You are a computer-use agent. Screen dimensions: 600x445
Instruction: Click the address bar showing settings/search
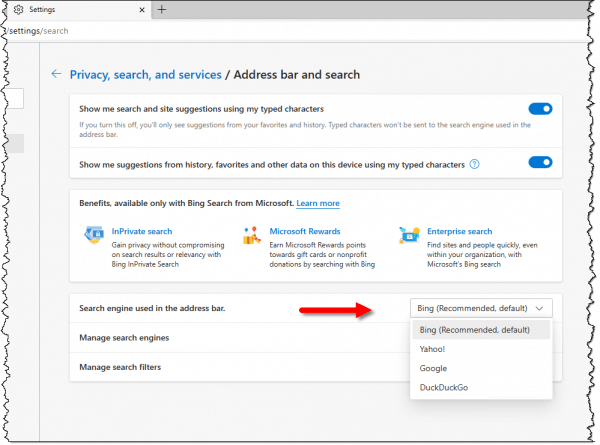[x=295, y=31]
